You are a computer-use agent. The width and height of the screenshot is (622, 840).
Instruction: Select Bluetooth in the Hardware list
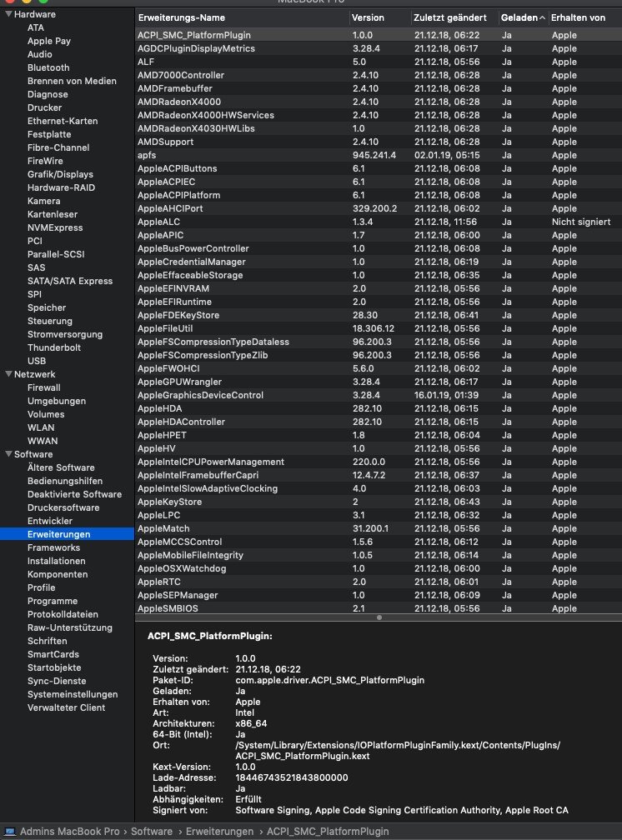pyautogui.click(x=48, y=67)
